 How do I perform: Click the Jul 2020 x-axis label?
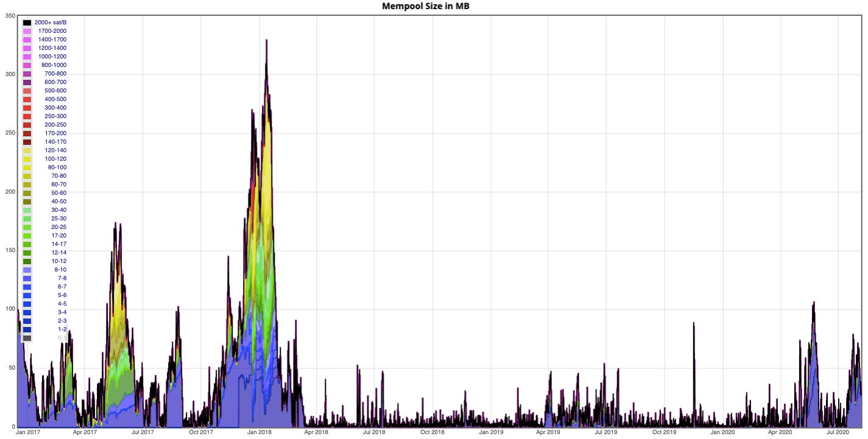pyautogui.click(x=838, y=432)
